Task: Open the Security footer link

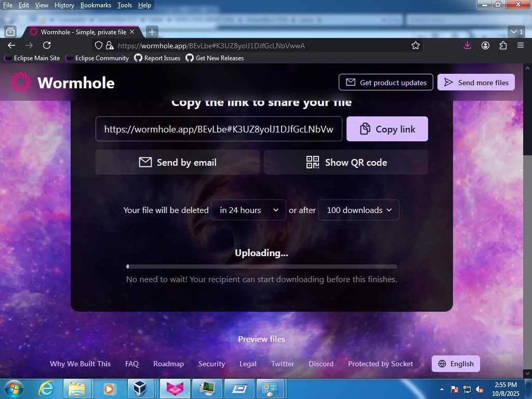Action: 211,364
